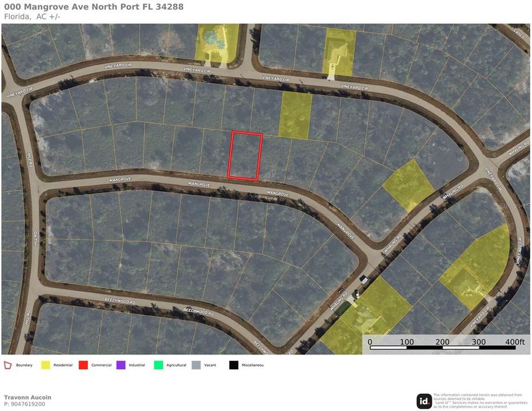Image resolution: width=532 pixels, height=411 pixels.
Task: Click the phone number 9047619200
Action: (x=25, y=404)
